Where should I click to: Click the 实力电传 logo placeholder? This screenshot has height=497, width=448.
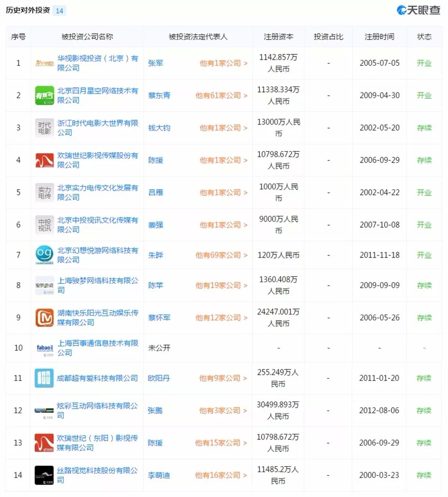44,192
